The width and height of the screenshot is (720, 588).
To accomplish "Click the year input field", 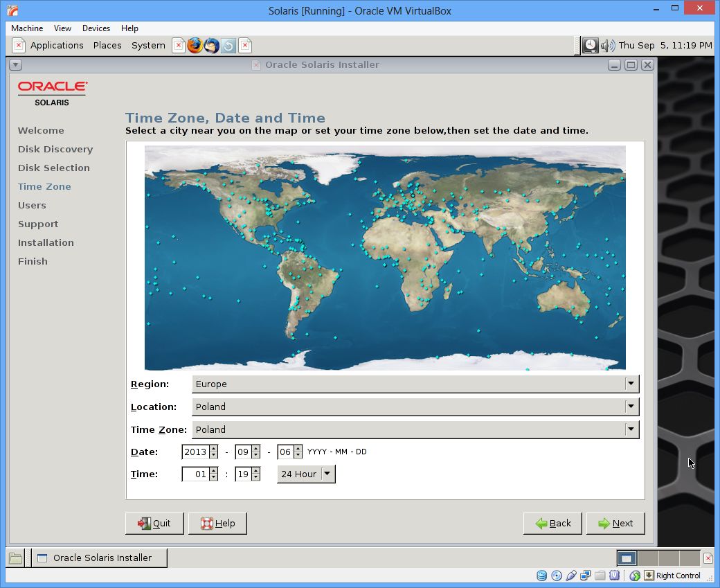I will point(196,452).
